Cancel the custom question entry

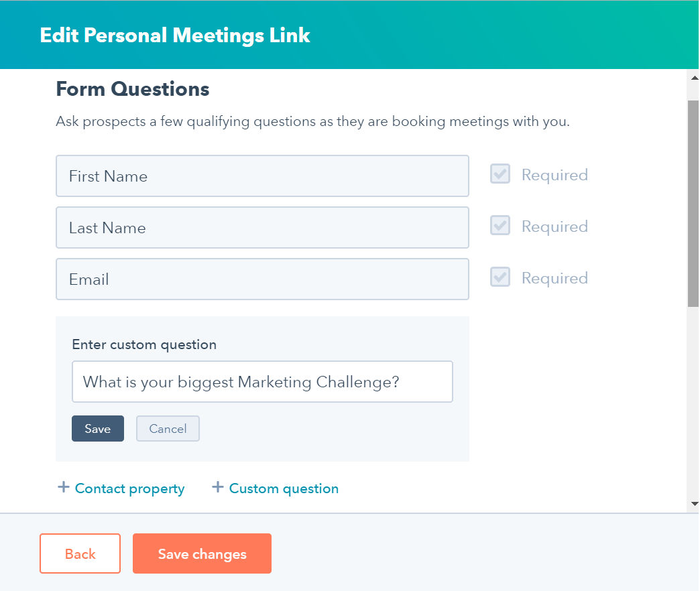pyautogui.click(x=168, y=429)
